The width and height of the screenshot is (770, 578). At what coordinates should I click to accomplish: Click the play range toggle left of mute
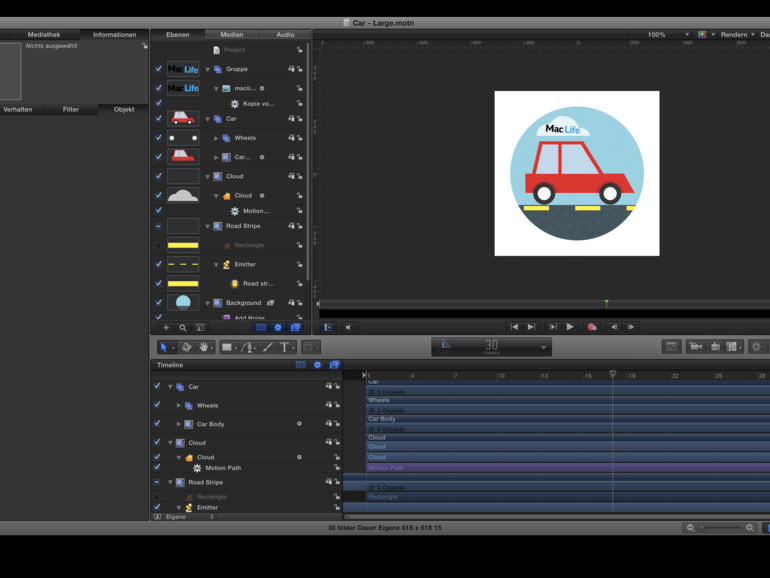328,328
